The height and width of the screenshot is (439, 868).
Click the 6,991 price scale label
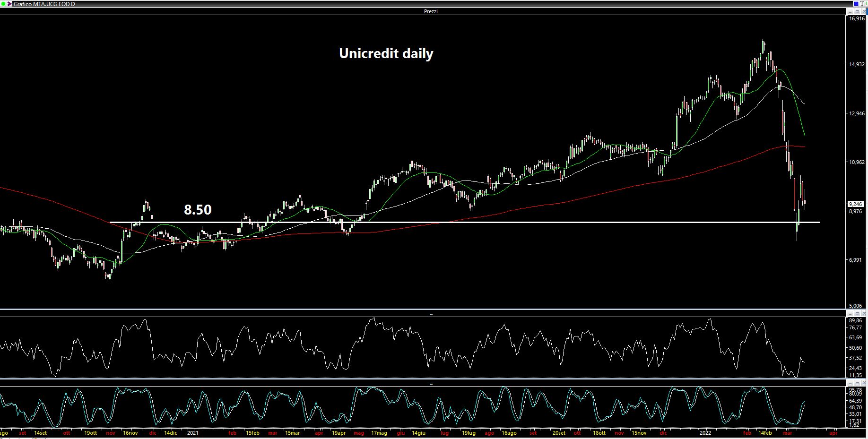(x=856, y=260)
